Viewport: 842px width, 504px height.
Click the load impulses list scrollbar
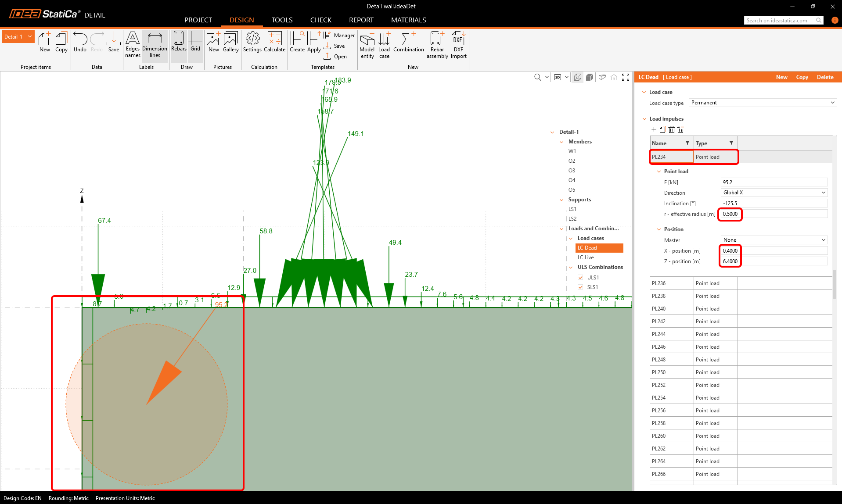[834, 285]
